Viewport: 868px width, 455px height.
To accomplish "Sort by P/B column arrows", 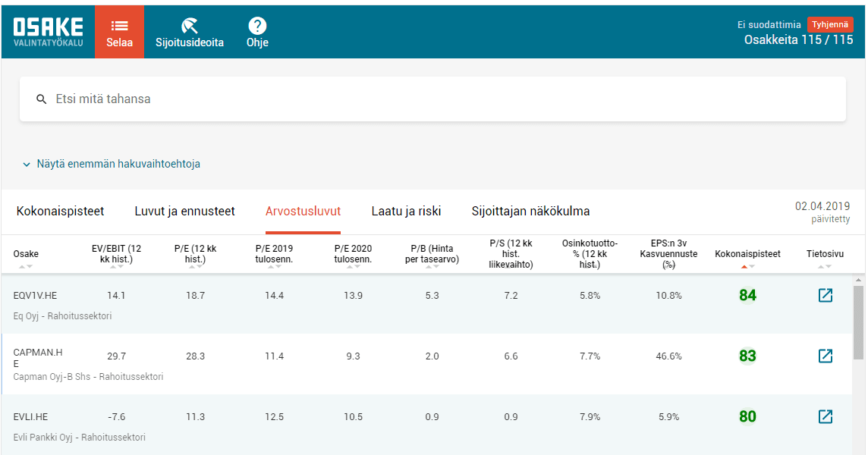I will click(432, 267).
